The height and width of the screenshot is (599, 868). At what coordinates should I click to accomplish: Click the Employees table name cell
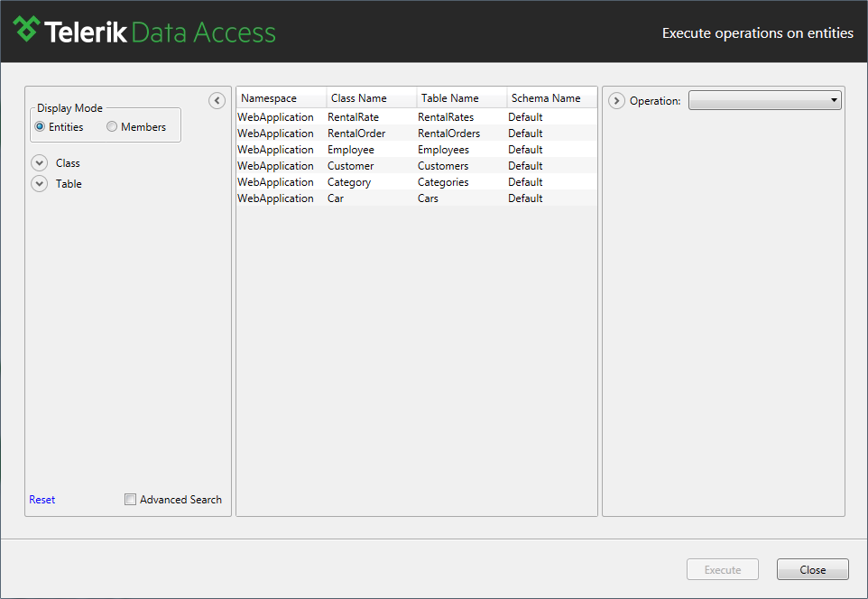pos(443,150)
